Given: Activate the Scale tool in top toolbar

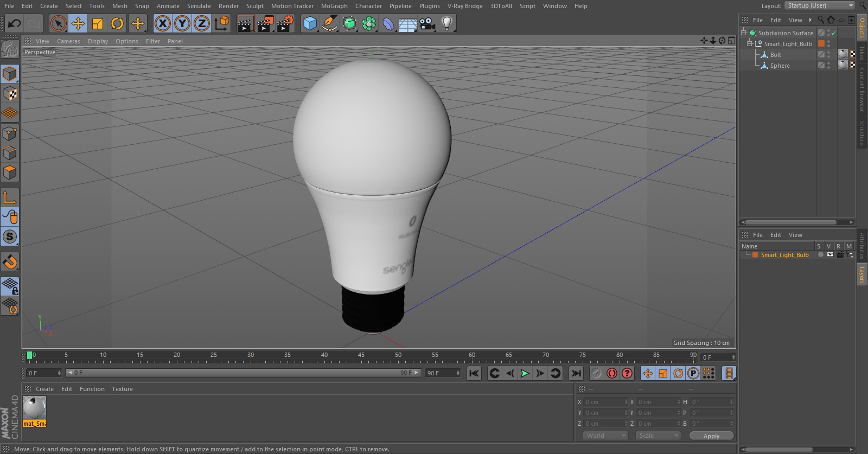Looking at the screenshot, I should click(98, 23).
